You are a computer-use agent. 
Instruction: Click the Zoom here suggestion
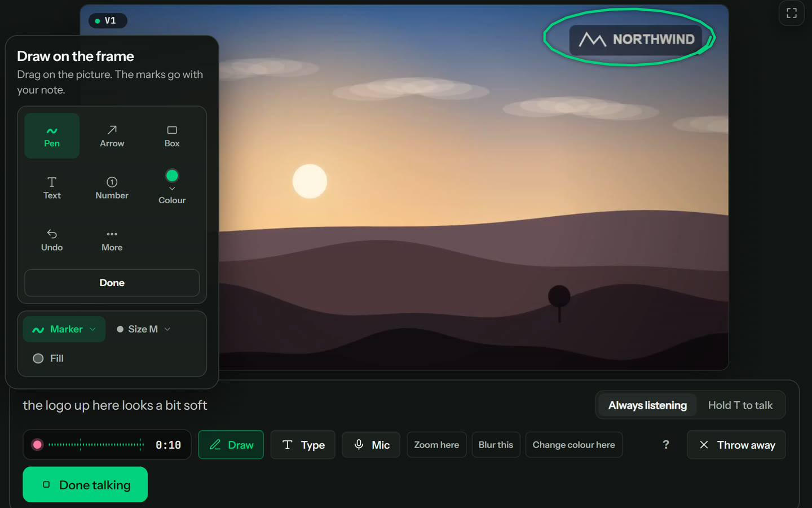[x=436, y=445]
